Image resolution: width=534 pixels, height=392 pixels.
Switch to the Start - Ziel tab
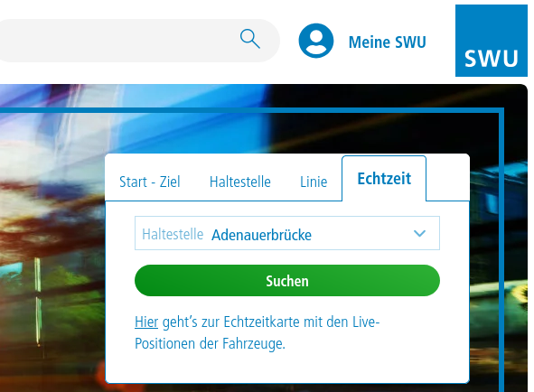tap(149, 182)
